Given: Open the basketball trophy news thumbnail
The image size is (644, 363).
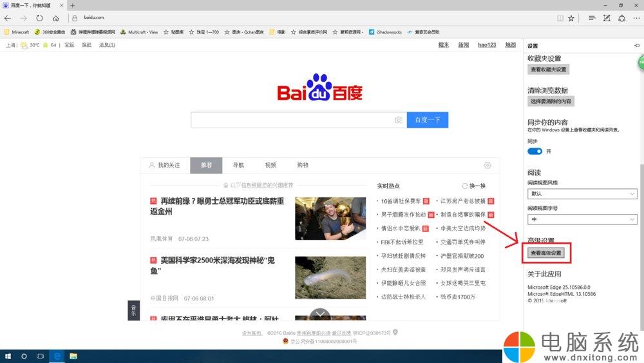Looking at the screenshot, I should pos(330,219).
